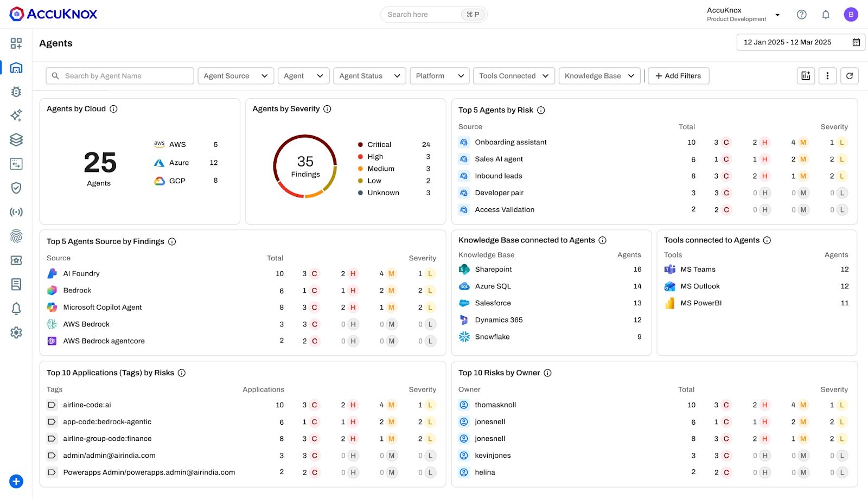Open the Agent Status filter dropdown
This screenshot has height=499, width=868.
(x=369, y=76)
